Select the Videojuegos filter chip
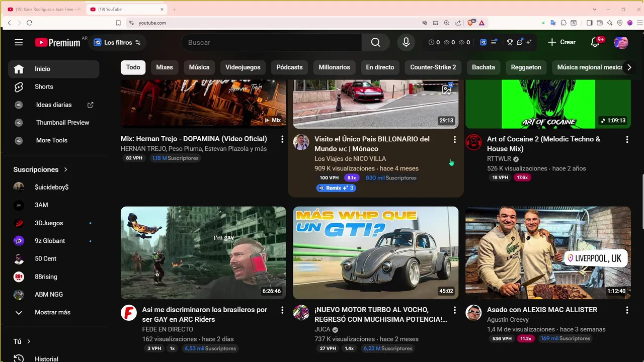 tap(243, 67)
